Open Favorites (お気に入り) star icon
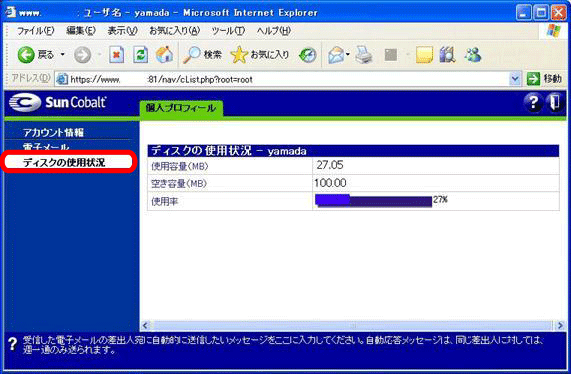The image size is (571, 374). 239,55
